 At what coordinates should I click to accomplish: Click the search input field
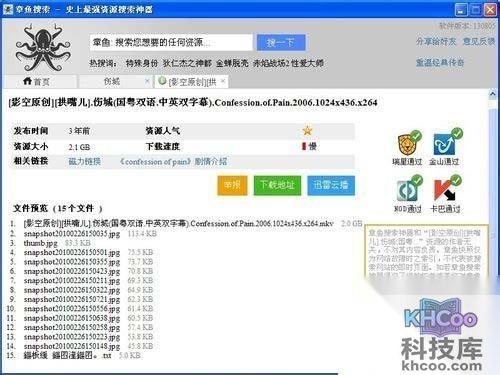(171, 42)
